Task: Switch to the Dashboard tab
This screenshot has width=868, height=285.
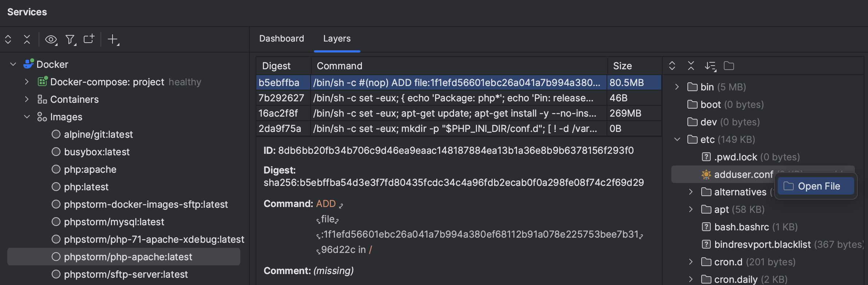Action: click(281, 39)
